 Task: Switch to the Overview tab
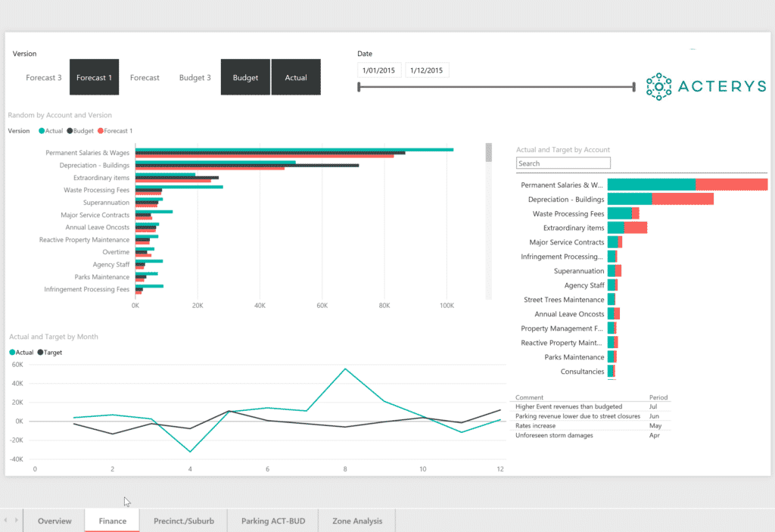point(54,521)
